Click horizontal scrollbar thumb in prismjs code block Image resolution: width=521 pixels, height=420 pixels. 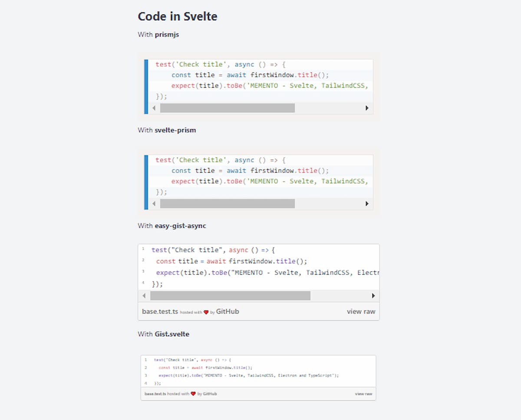[x=227, y=108]
